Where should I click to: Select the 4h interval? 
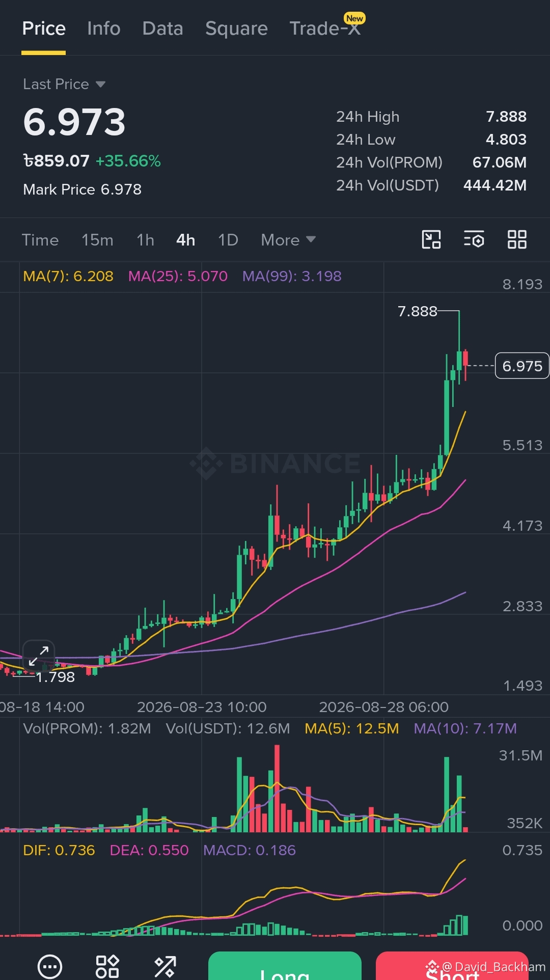[186, 240]
